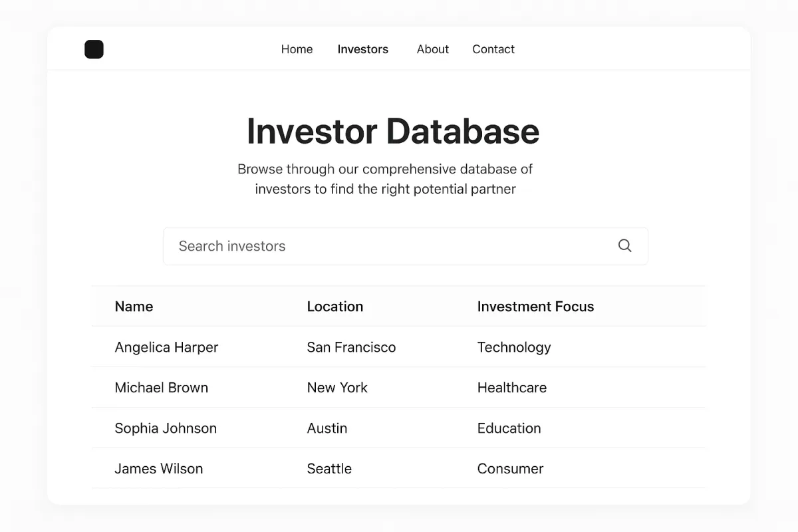Click the black square logo icon
This screenshot has height=532, width=798.
tap(94, 49)
